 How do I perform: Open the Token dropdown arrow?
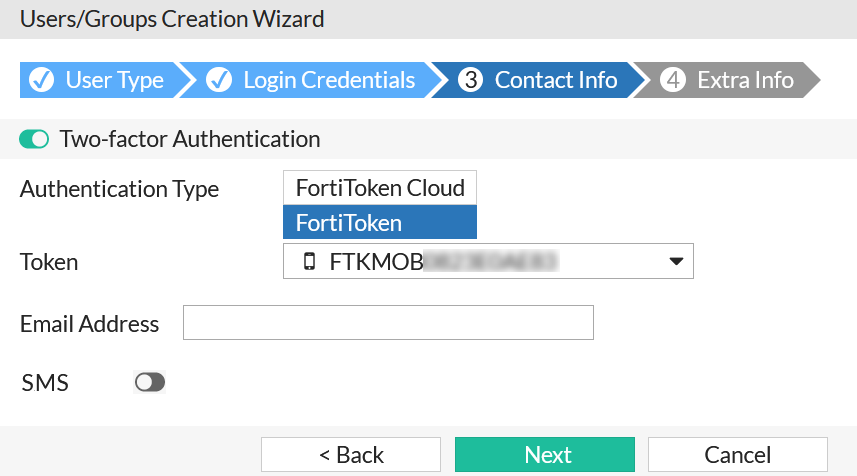click(676, 262)
